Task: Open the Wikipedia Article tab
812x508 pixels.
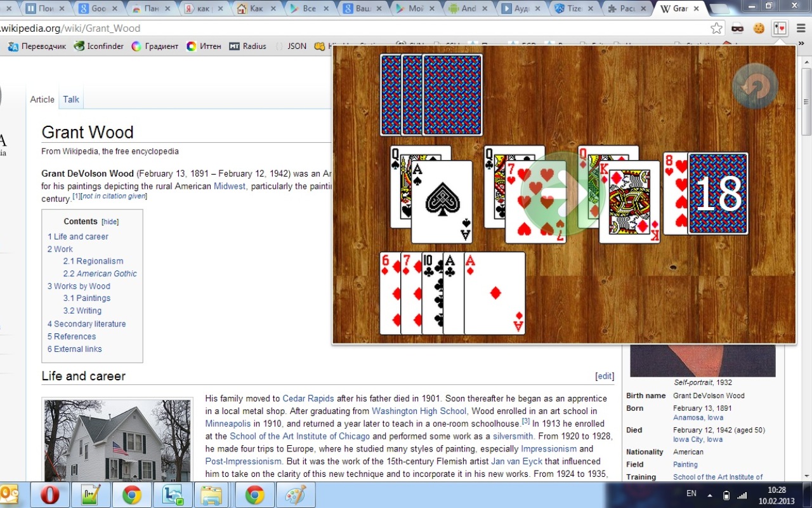Action: [x=43, y=99]
